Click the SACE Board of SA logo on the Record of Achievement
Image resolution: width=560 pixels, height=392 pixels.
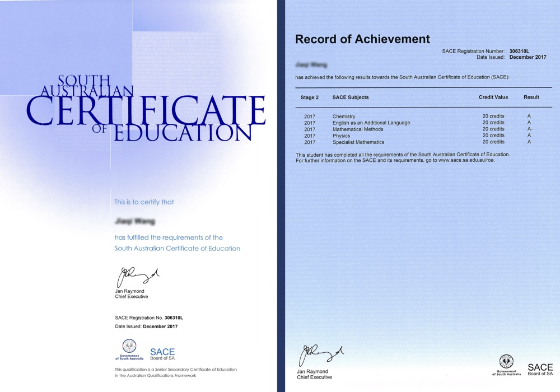540,370
